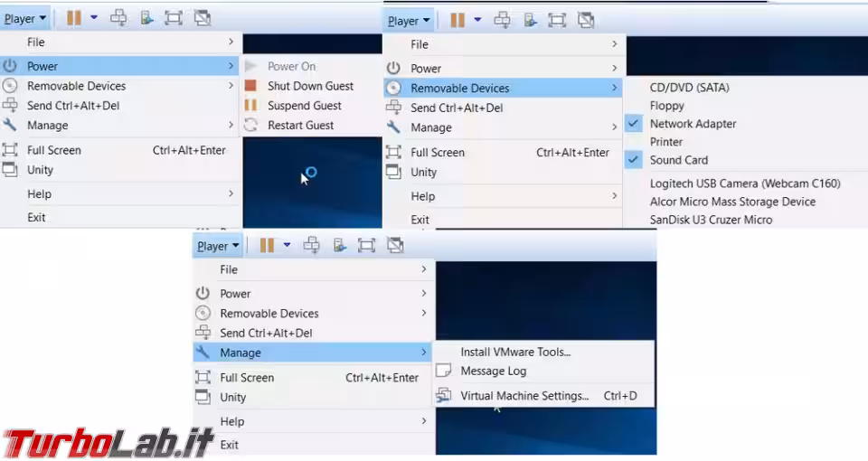Click circular arrow icon beside Restart Guest
Image resolution: width=868 pixels, height=461 pixels.
[x=250, y=125]
